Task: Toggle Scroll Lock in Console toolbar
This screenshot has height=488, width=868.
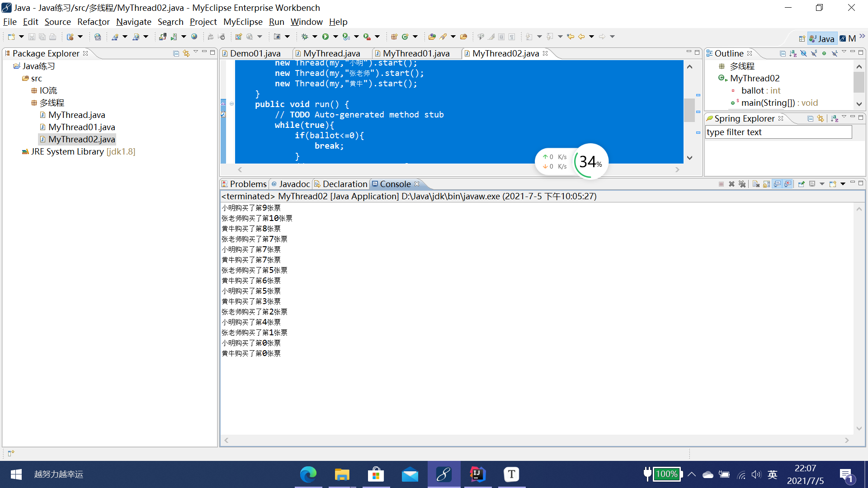Action: 766,184
